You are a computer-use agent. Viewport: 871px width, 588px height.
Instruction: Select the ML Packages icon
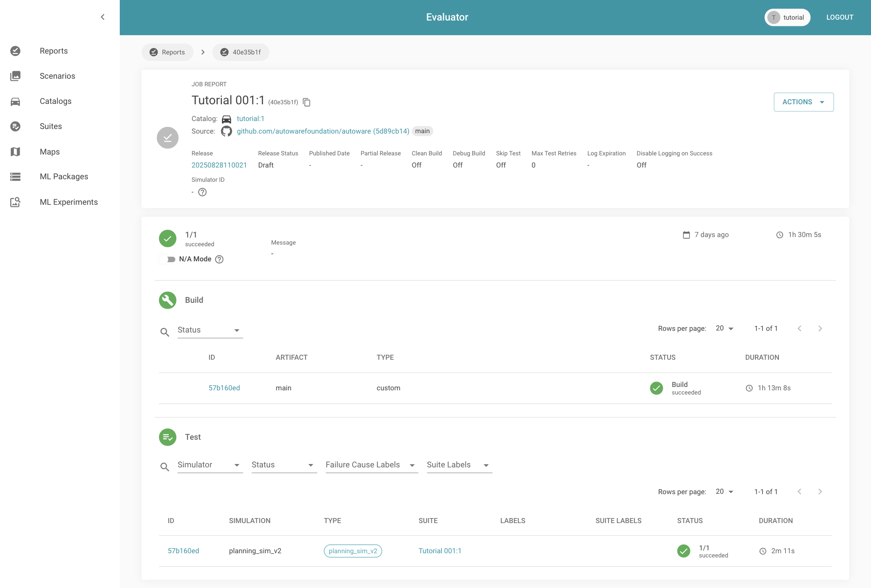pyautogui.click(x=15, y=177)
